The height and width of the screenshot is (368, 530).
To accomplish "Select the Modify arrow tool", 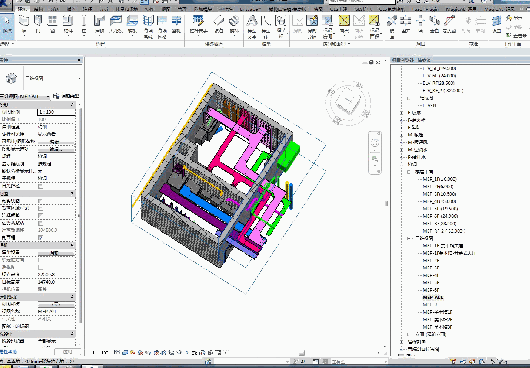I will (x=7, y=24).
